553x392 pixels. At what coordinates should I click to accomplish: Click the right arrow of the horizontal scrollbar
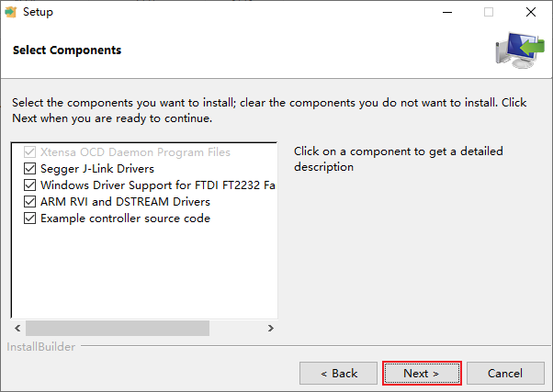270,328
